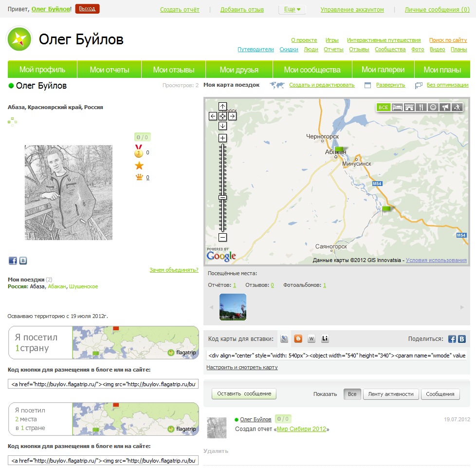476x468 pixels.
Task: Open the 'Еще' dropdown menu
Action: pyautogui.click(x=292, y=9)
